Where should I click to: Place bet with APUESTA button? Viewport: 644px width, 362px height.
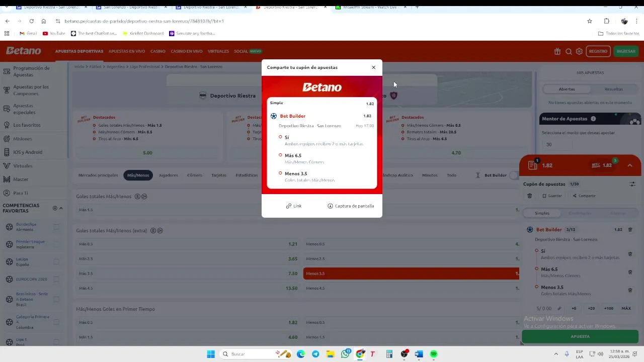580,336
